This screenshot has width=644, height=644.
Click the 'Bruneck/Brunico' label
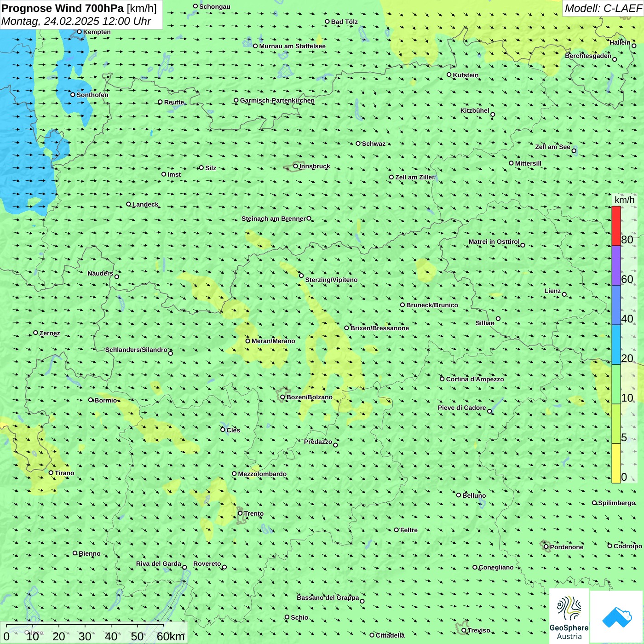pos(432,305)
